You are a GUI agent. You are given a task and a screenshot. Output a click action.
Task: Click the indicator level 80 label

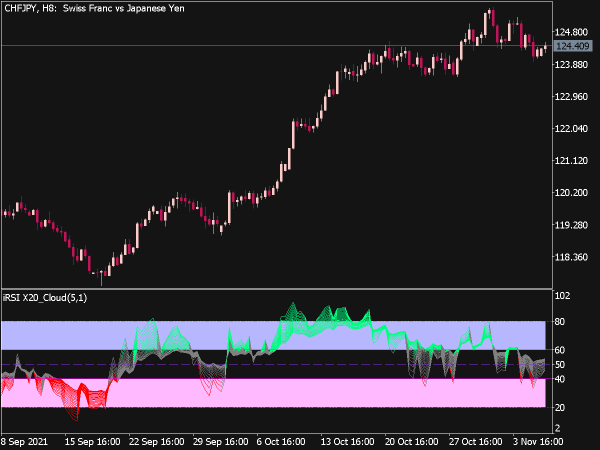click(559, 321)
